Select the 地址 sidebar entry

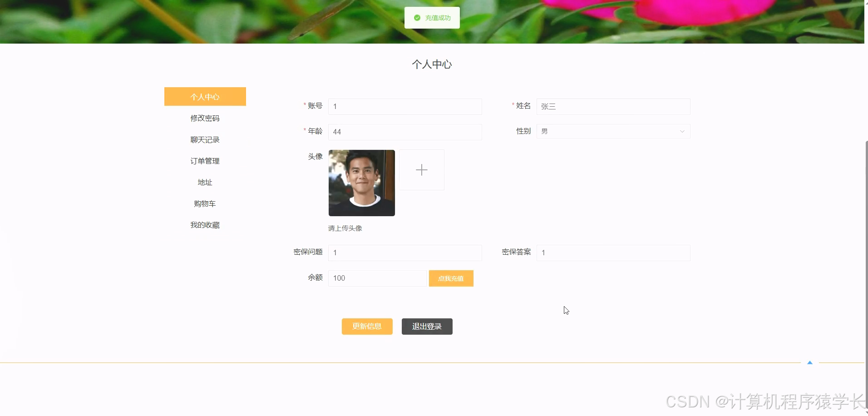pyautogui.click(x=204, y=182)
